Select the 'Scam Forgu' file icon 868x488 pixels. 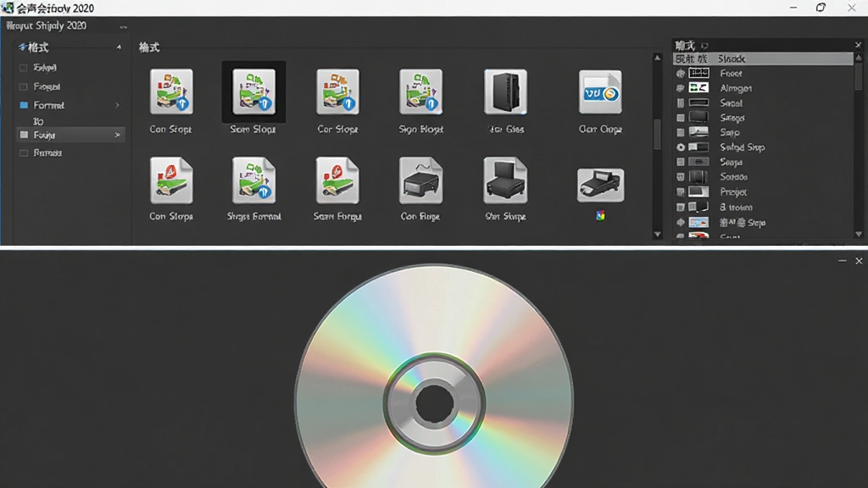pyautogui.click(x=337, y=180)
